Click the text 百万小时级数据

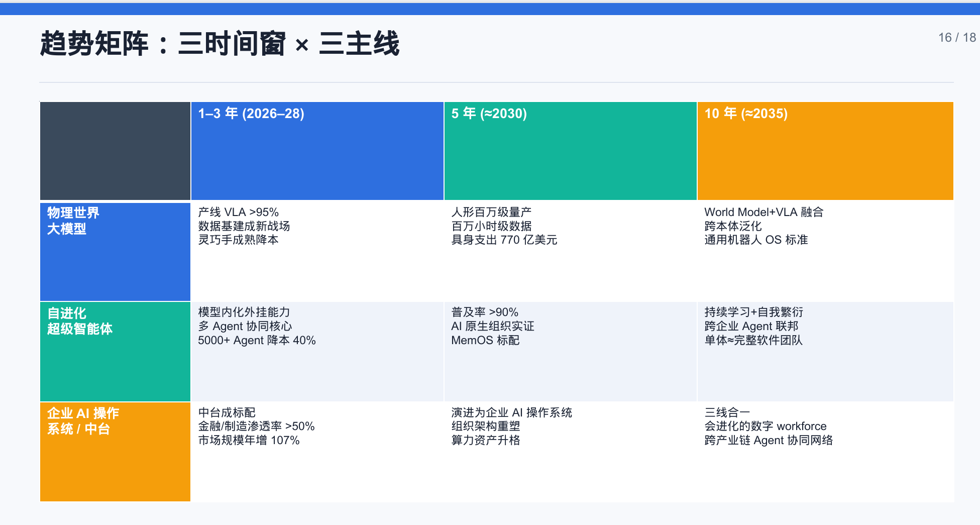point(491,226)
